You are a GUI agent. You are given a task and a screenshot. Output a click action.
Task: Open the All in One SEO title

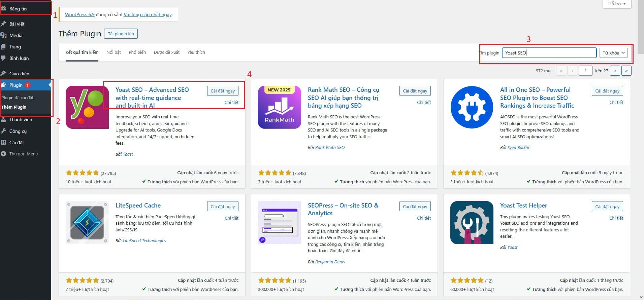coord(537,98)
